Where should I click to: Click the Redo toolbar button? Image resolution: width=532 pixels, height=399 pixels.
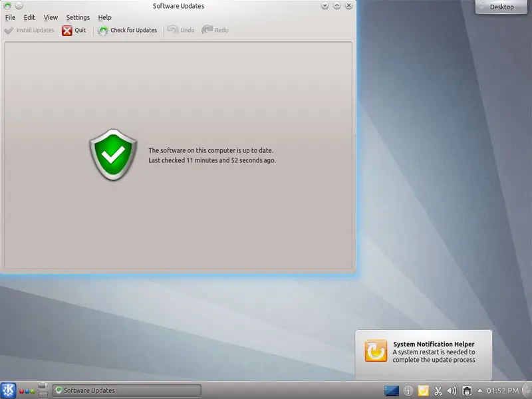(x=215, y=30)
